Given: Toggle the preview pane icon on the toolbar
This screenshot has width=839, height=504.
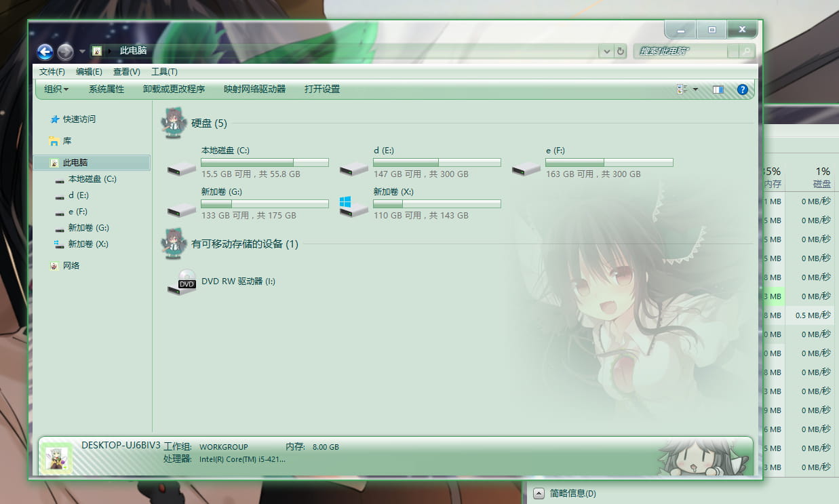Looking at the screenshot, I should 718,89.
